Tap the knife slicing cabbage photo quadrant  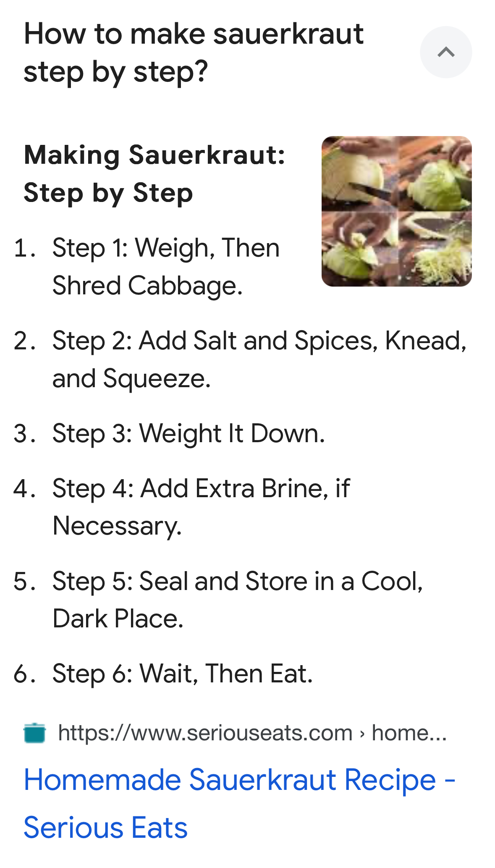pyautogui.click(x=359, y=173)
